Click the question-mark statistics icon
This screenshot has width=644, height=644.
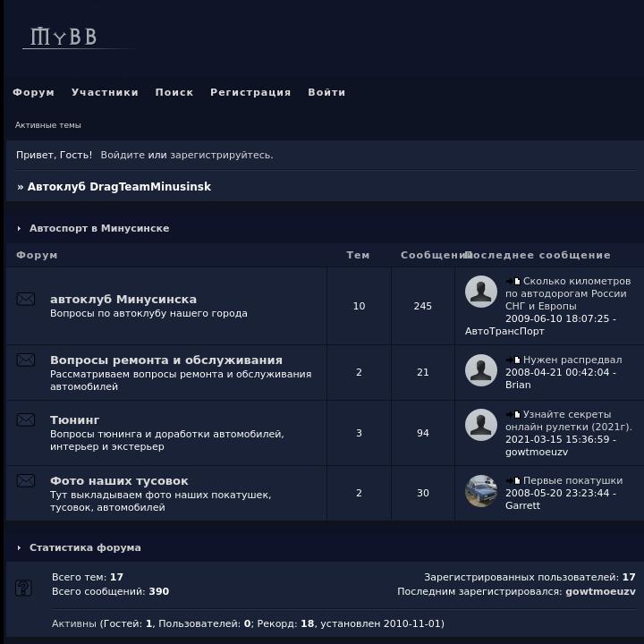click(x=23, y=588)
